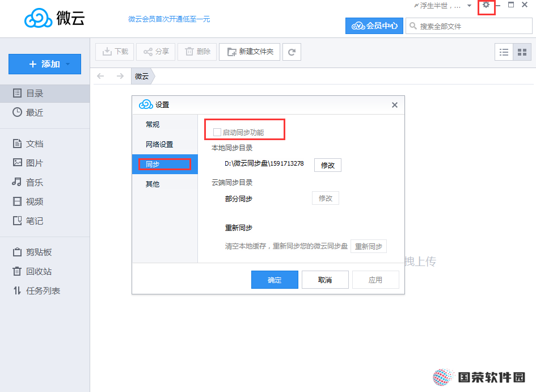This screenshot has height=392, width=536.
Task: Select the 其他 settings tab
Action: pos(165,184)
